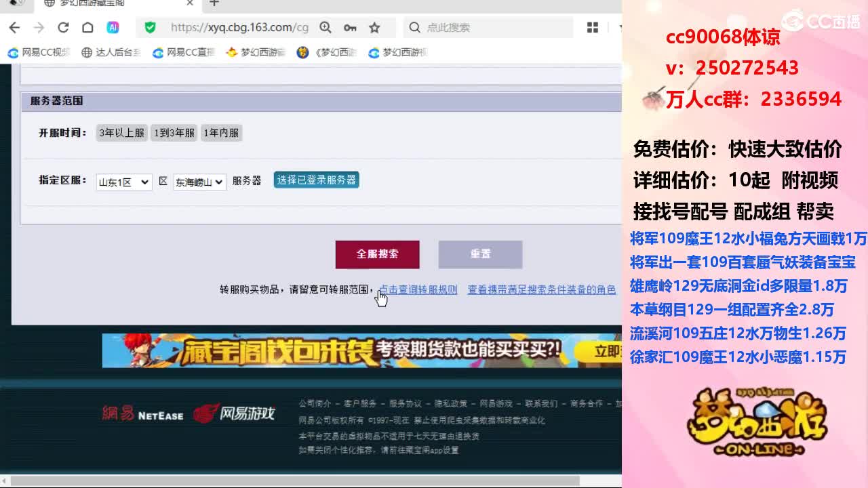The image size is (868, 488).
Task: Open the browser home page icon
Action: (87, 28)
